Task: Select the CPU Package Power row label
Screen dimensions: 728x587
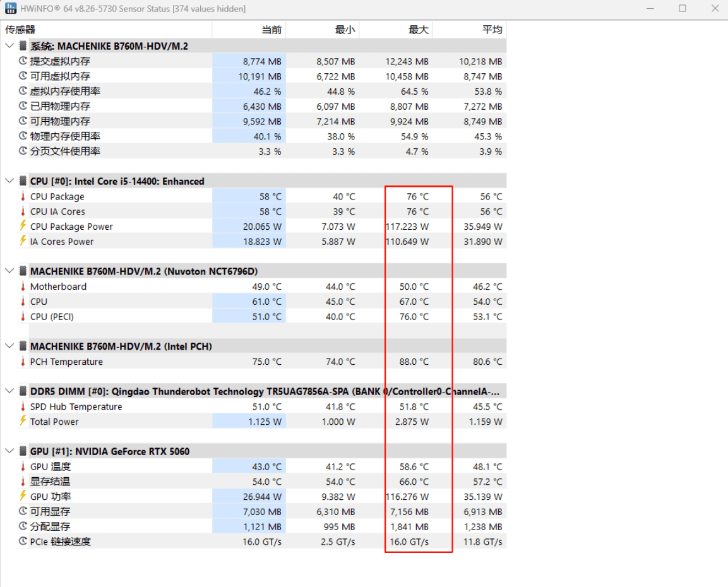Action: point(71,227)
